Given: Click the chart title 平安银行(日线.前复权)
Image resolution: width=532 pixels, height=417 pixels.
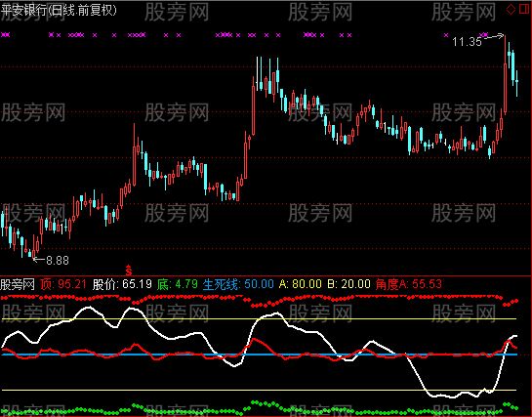Looking at the screenshot, I should point(59,10).
